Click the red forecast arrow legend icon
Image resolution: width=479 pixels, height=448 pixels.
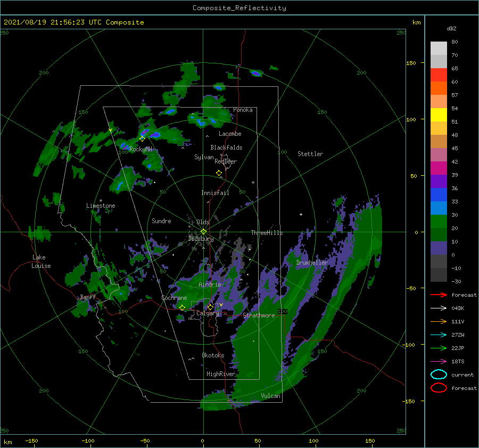tap(439, 295)
